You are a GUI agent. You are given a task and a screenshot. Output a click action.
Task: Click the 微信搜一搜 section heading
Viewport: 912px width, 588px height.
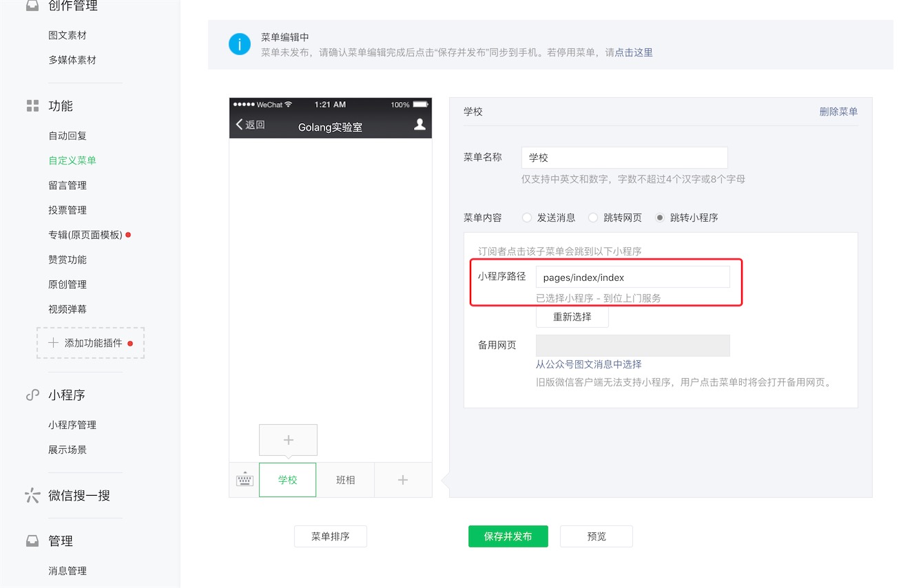pos(79,496)
